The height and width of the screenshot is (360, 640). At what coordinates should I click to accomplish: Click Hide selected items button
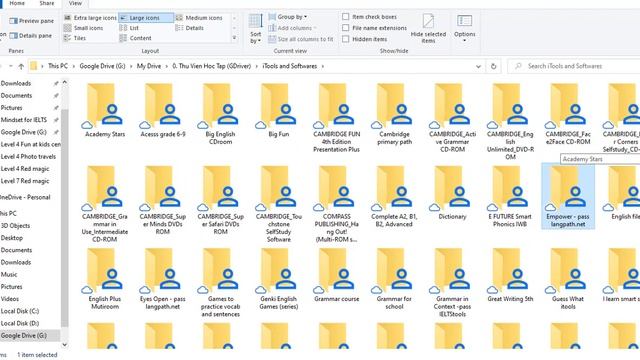point(428,28)
